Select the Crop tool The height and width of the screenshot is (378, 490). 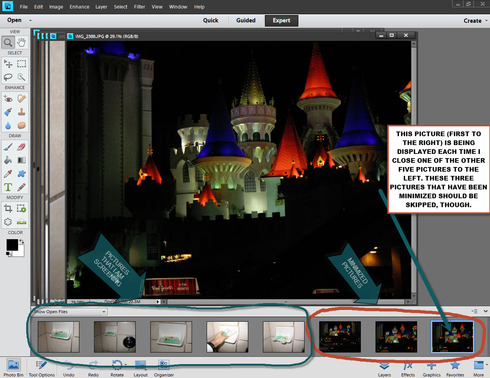tap(8, 209)
